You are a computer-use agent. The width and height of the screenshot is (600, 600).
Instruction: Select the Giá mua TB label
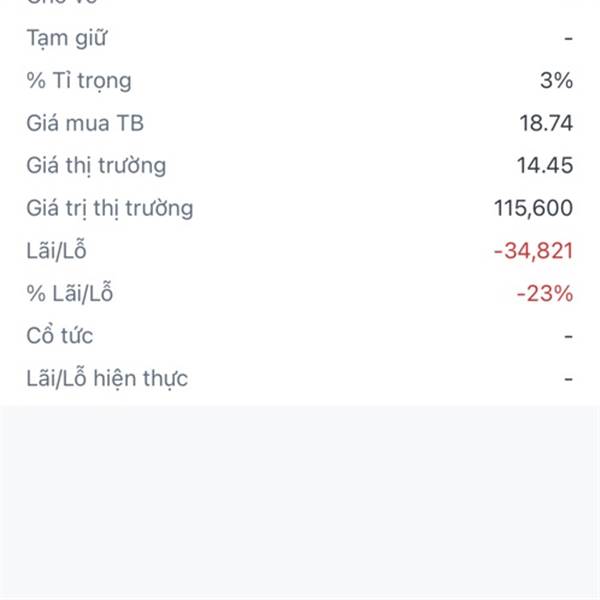(x=85, y=123)
